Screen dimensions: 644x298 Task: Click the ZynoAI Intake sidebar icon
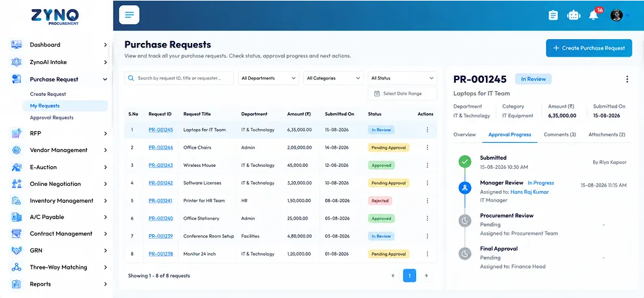pyautogui.click(x=16, y=63)
